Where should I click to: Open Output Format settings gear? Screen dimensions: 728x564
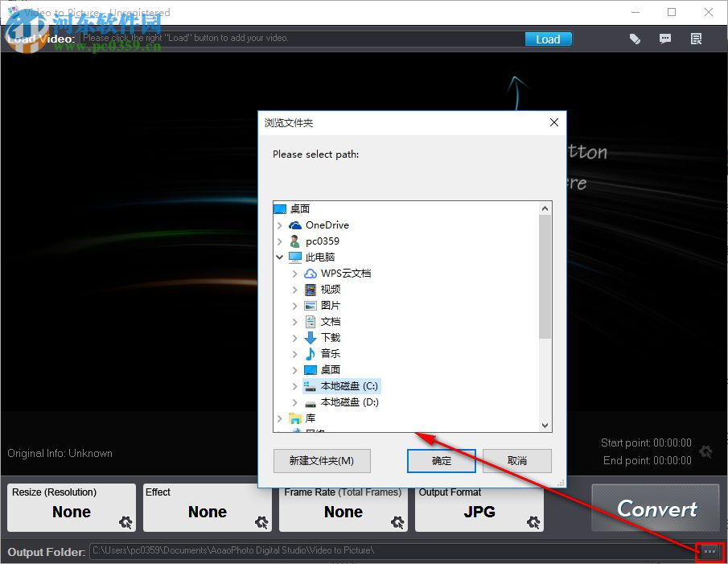[x=533, y=523]
